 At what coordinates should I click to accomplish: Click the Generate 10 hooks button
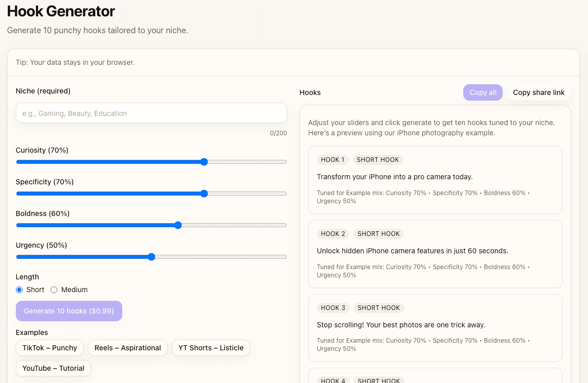point(69,310)
